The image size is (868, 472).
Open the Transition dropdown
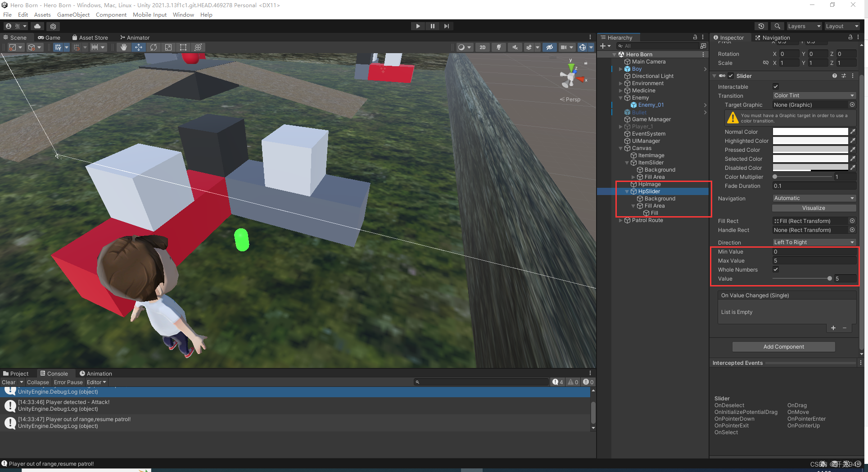point(814,95)
